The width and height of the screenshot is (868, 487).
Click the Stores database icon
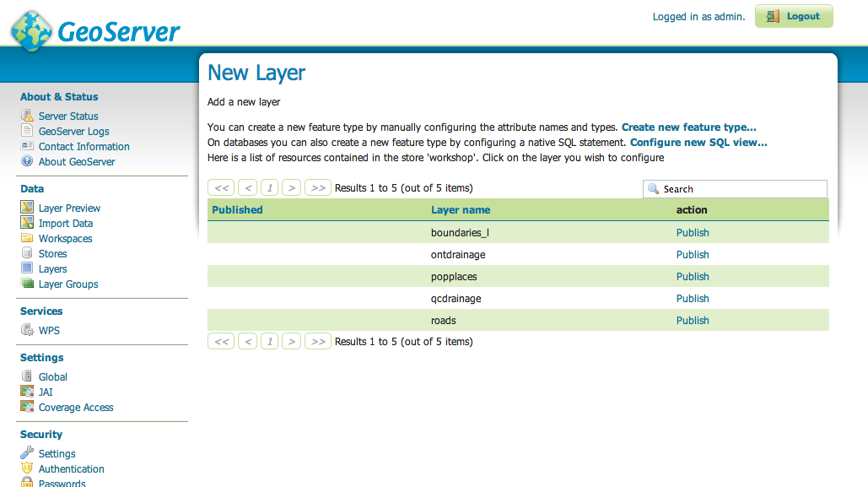tap(27, 252)
